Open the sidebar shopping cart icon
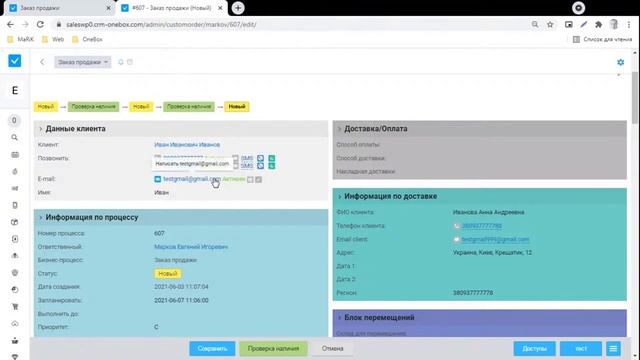This screenshot has height=360, width=640. [x=15, y=307]
